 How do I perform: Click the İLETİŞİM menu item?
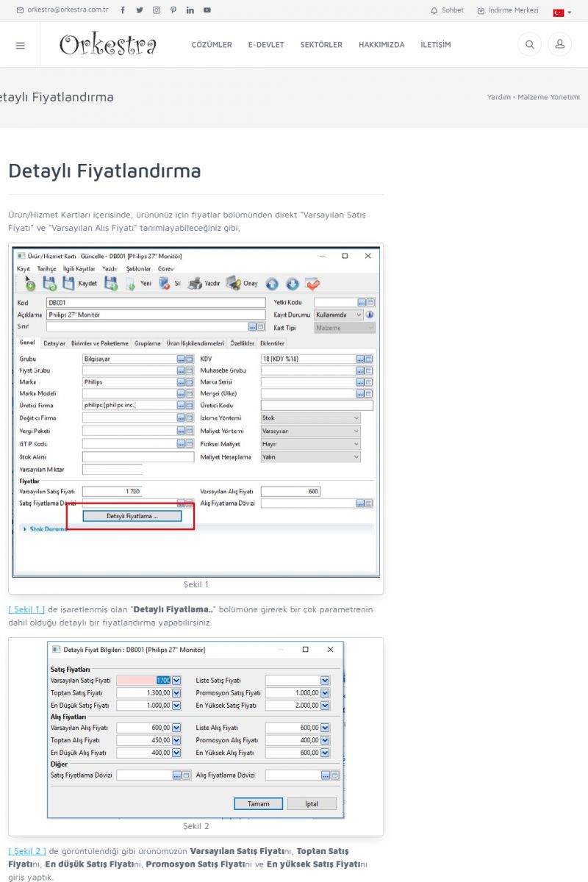436,45
